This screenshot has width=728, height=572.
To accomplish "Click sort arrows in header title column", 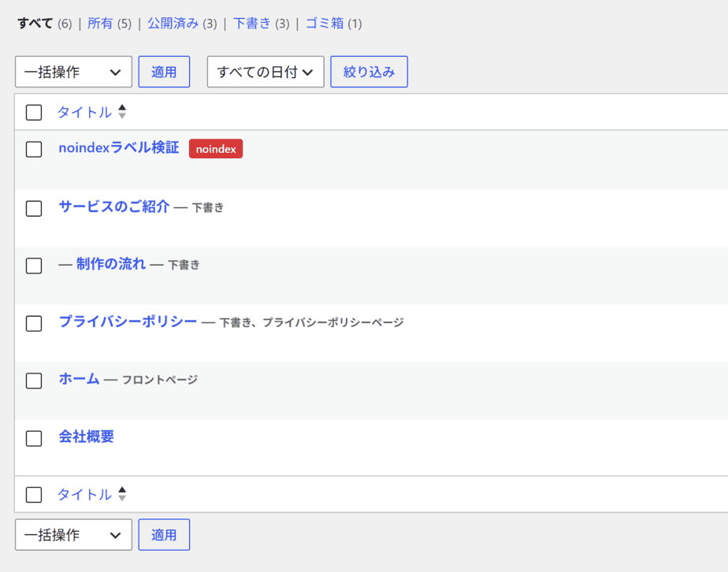I will 122,112.
